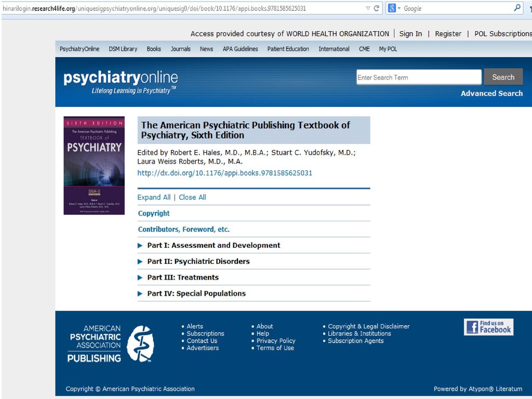Open Advanced Search link

[x=491, y=94]
